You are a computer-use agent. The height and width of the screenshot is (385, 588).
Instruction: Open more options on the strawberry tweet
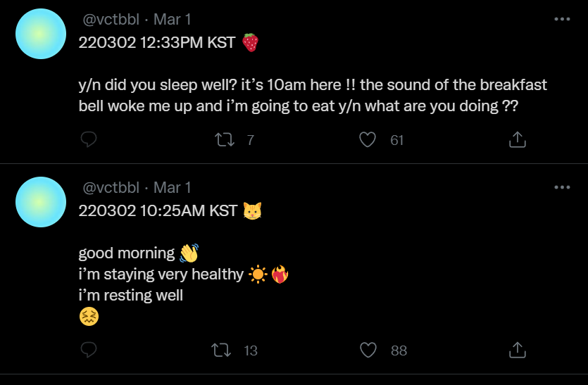562,19
